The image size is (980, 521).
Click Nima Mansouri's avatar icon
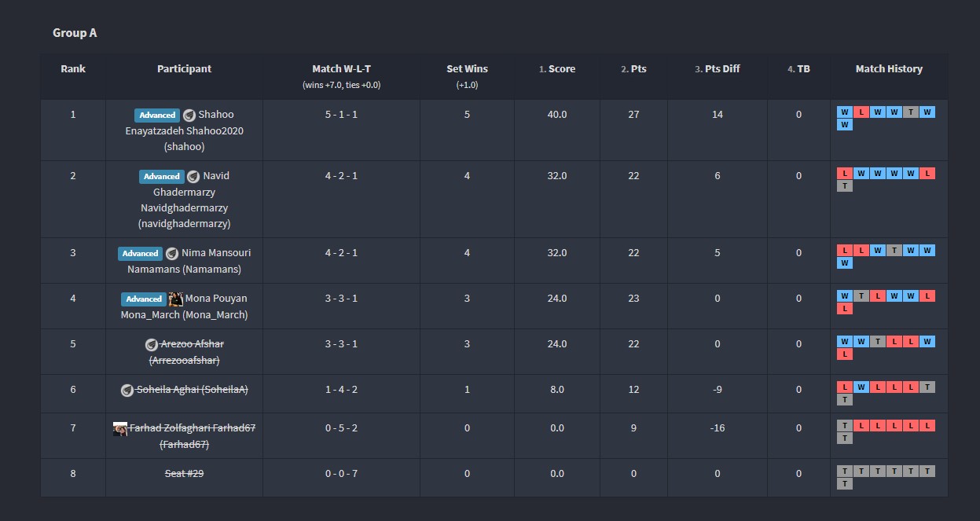coord(172,253)
